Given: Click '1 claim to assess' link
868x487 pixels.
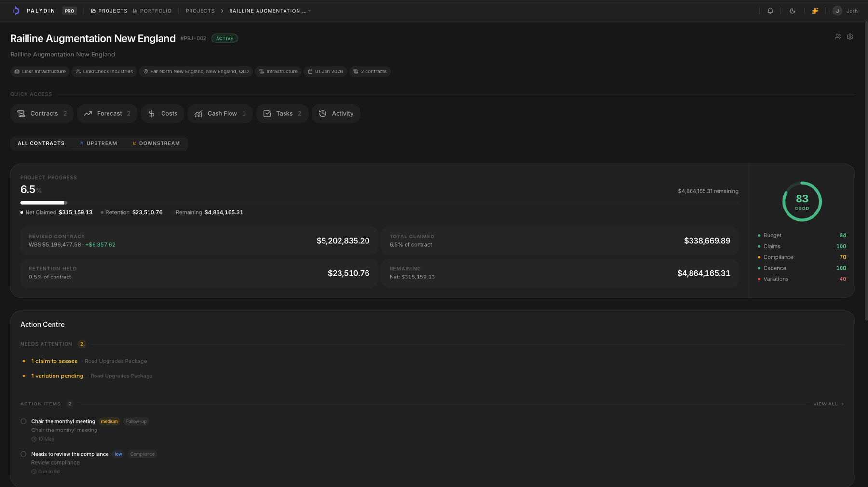Looking at the screenshot, I should [54, 361].
